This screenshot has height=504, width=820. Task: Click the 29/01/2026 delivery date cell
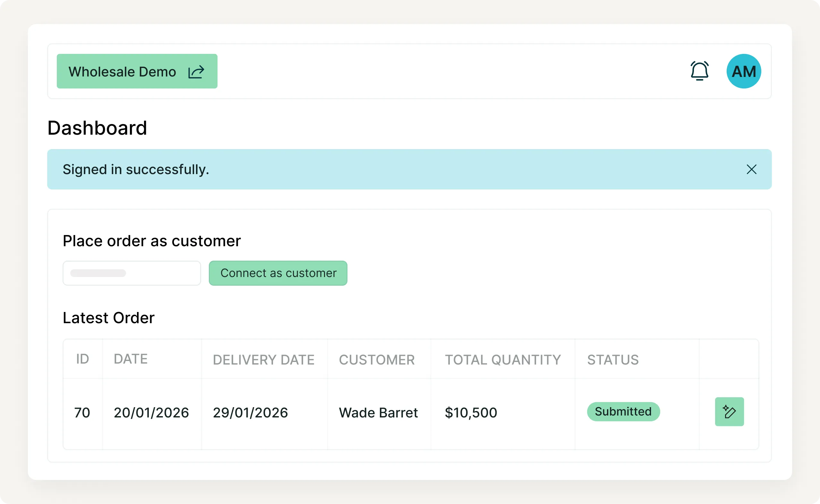tap(250, 413)
